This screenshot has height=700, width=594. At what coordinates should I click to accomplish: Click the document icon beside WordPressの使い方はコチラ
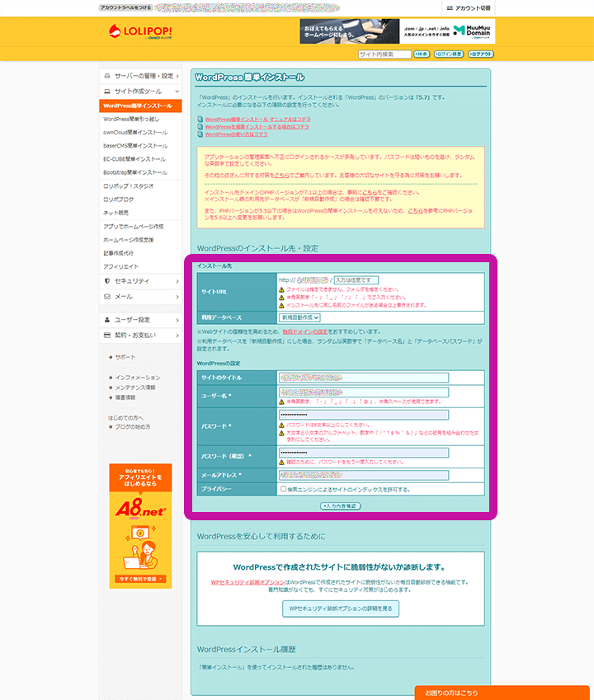pyautogui.click(x=200, y=134)
